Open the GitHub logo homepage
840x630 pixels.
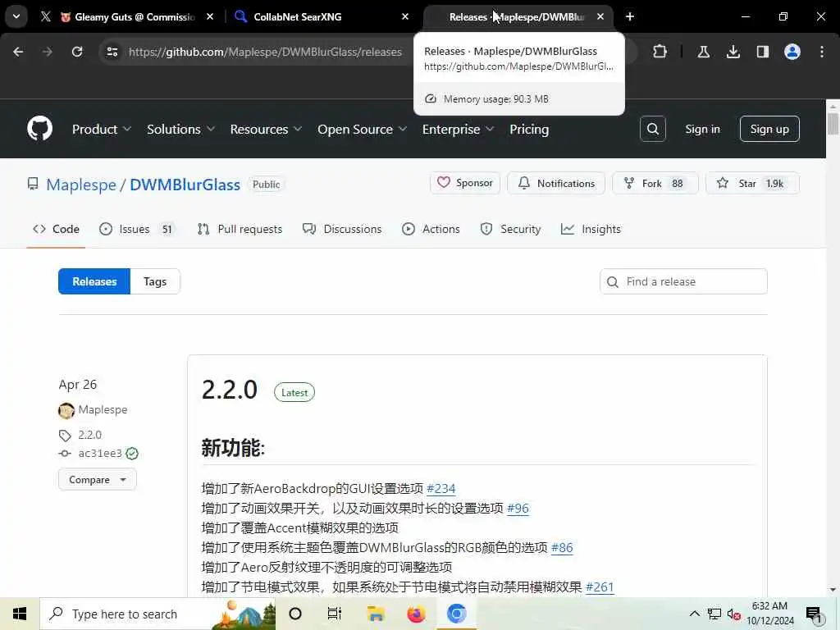click(x=39, y=129)
